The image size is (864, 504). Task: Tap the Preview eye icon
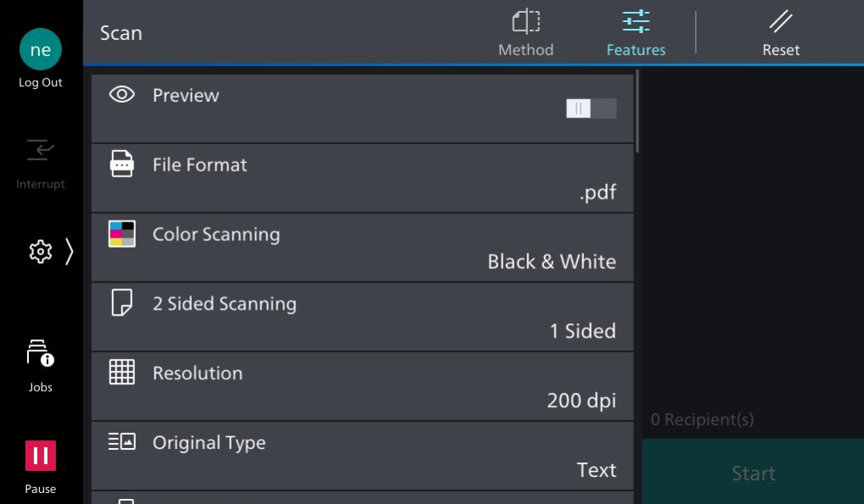coord(122,95)
